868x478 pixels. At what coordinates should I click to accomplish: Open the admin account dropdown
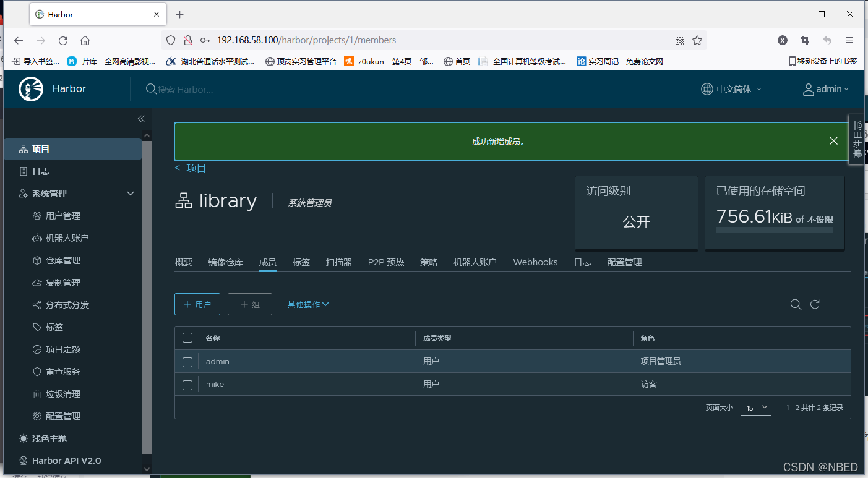832,89
